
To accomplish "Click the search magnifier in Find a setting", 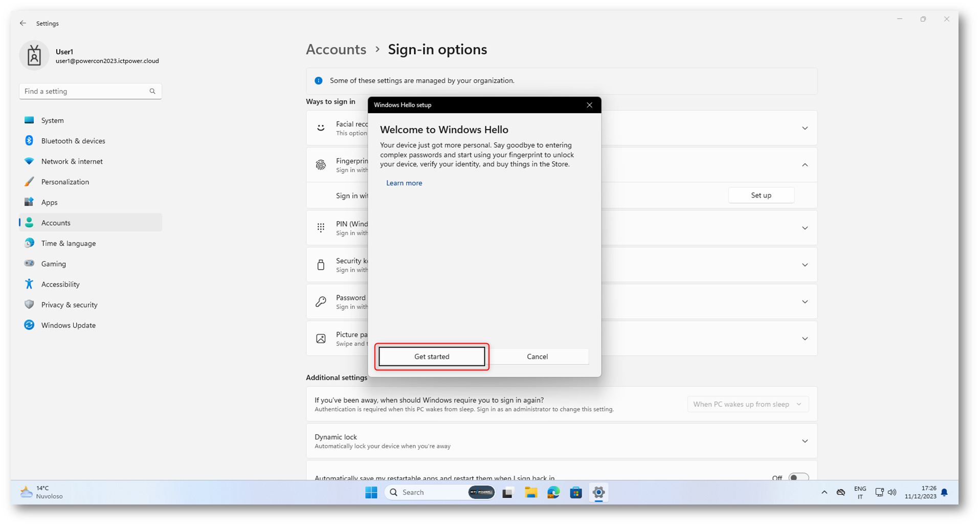I will [x=152, y=91].
